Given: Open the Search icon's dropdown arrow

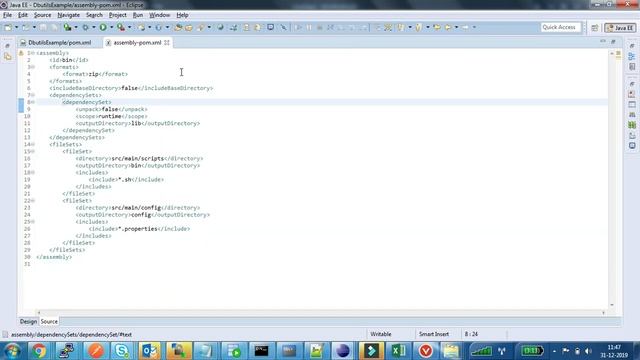Looking at the screenshot, I should coord(209,27).
